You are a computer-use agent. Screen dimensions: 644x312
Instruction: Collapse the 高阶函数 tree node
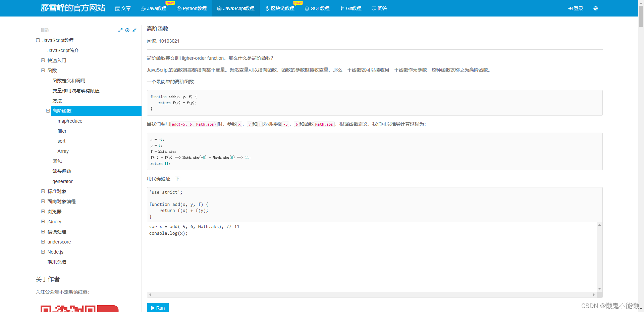48,111
